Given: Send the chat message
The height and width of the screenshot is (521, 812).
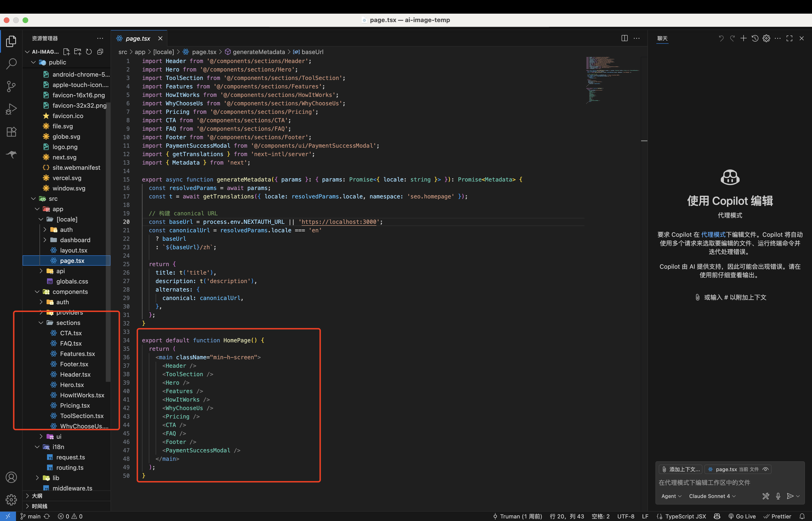Looking at the screenshot, I should pyautogui.click(x=790, y=496).
